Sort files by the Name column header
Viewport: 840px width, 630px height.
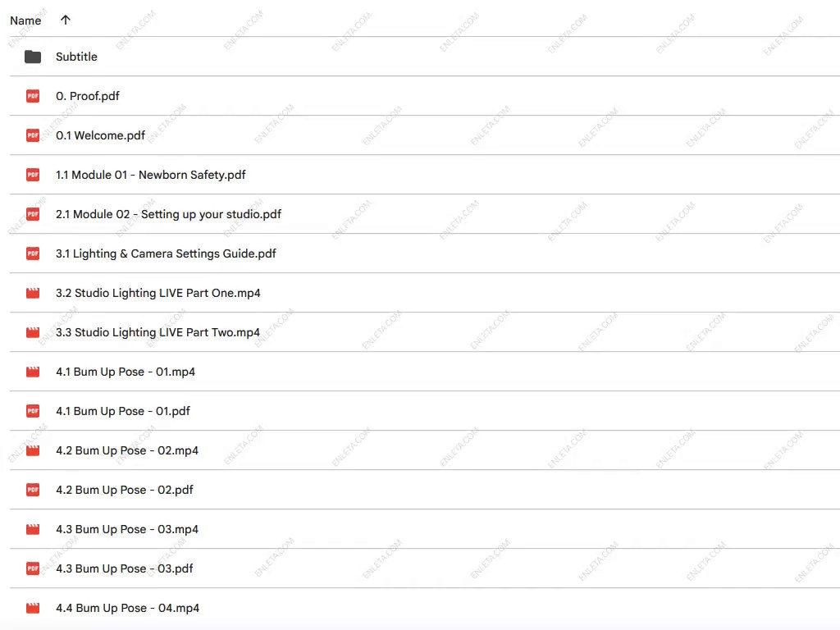coord(25,21)
